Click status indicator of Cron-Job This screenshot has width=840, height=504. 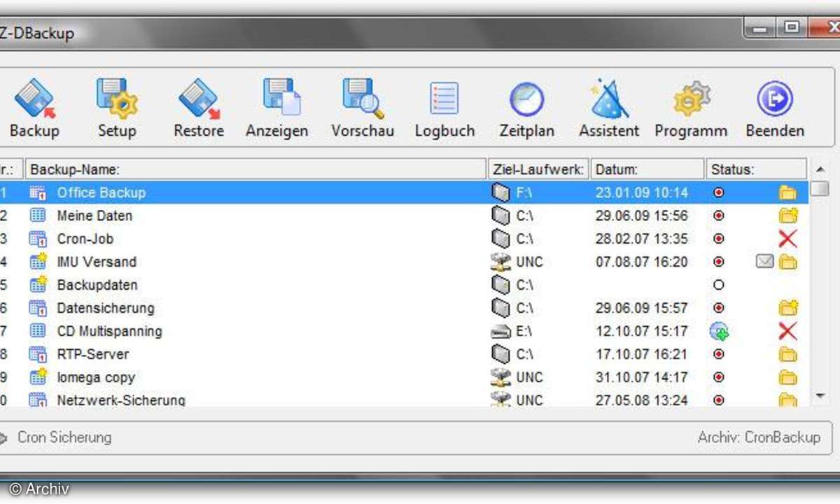718,239
